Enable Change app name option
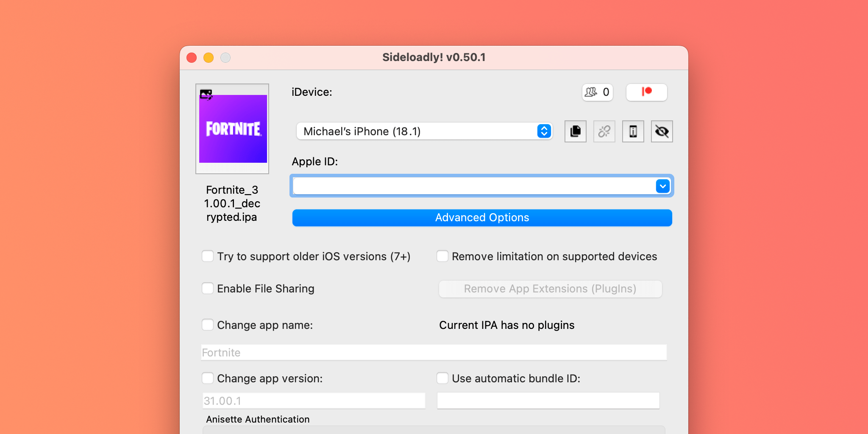Screen dimensions: 868x434 (208, 325)
